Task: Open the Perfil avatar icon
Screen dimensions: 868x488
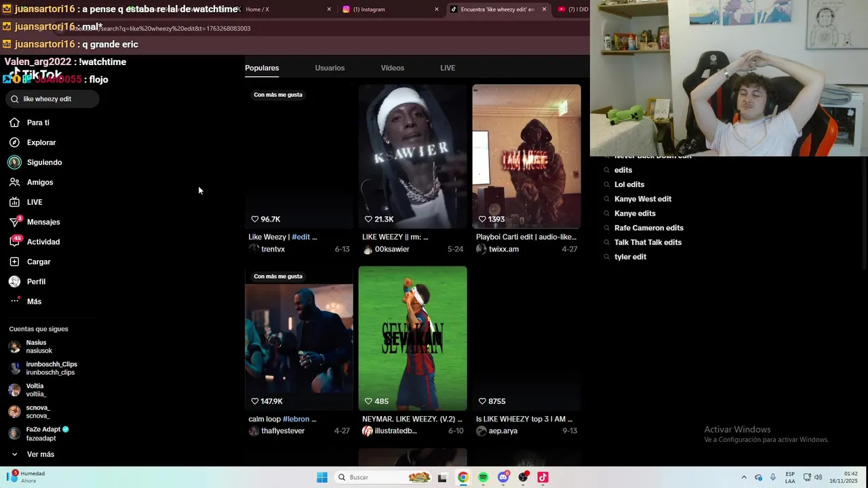Action: 14,281
